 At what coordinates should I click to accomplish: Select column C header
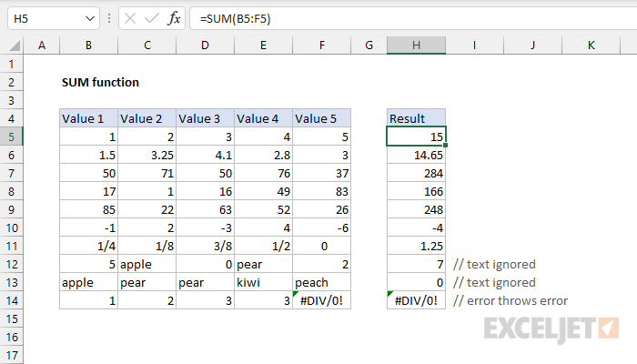pos(147,45)
